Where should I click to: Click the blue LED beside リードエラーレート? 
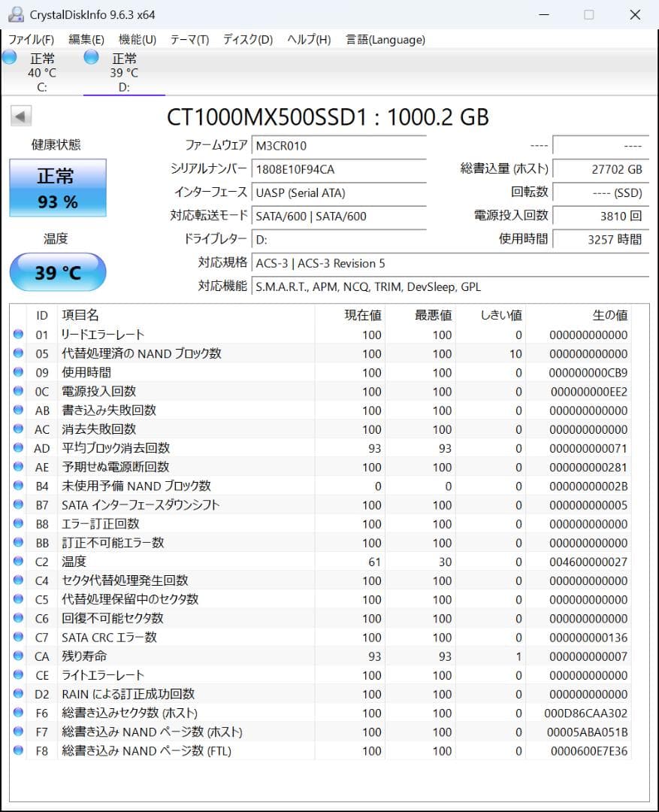click(18, 335)
